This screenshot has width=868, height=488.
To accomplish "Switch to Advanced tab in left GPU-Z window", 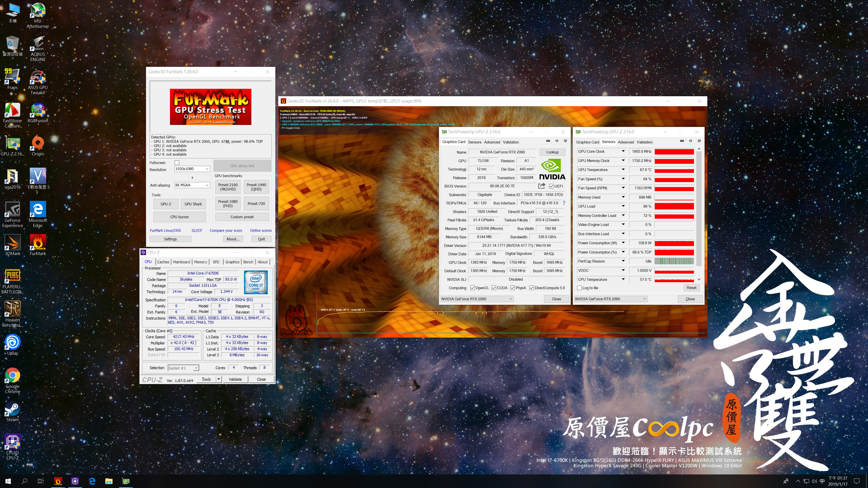I will 492,142.
